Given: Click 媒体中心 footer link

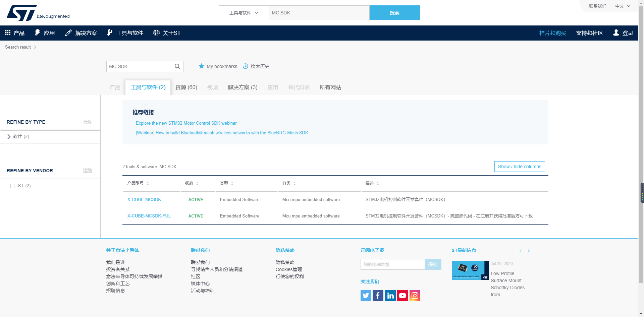Looking at the screenshot, I should (x=200, y=283).
